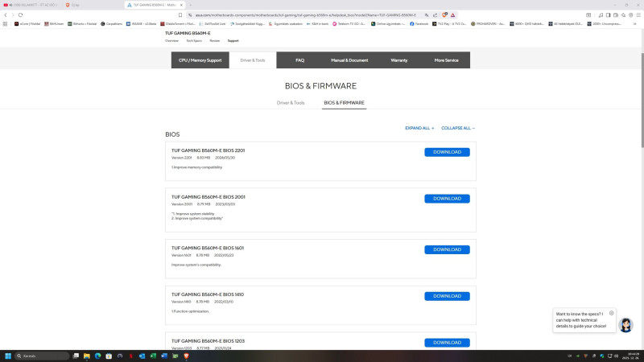This screenshot has height=362, width=644.
Task: Go back with the browser back arrow
Action: 6,15
